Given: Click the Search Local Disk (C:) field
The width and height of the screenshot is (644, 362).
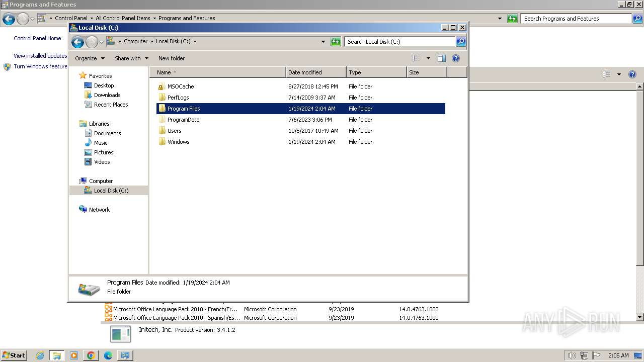Looking at the screenshot, I should point(400,42).
